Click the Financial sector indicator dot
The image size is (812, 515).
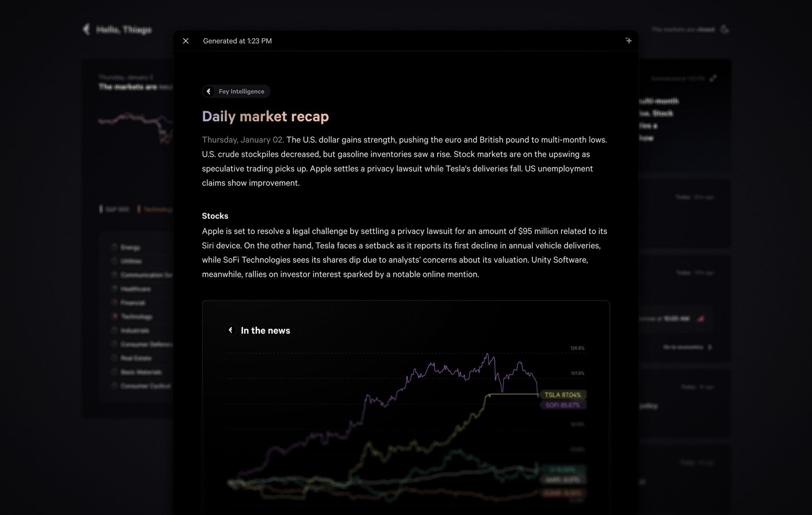pyautogui.click(x=114, y=302)
